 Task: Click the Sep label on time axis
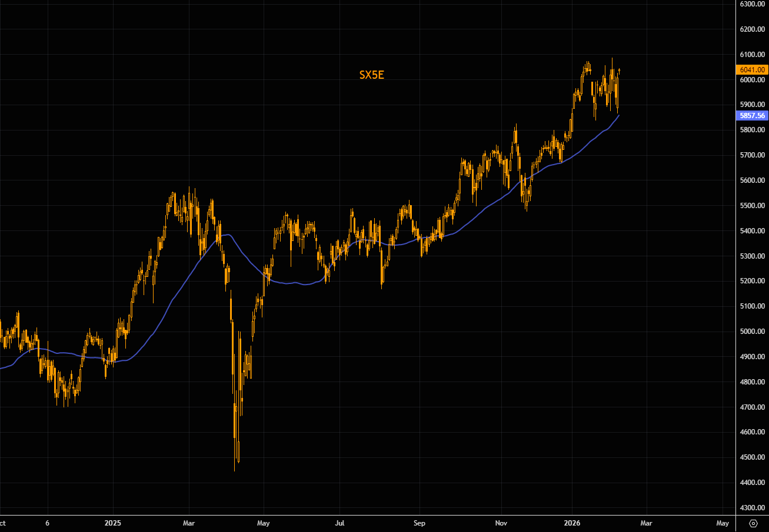point(419,523)
